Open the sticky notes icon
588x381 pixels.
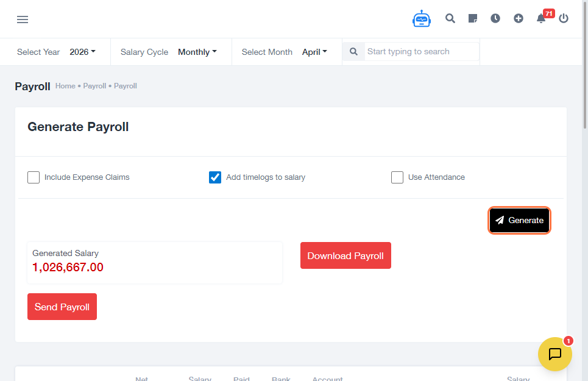point(473,19)
